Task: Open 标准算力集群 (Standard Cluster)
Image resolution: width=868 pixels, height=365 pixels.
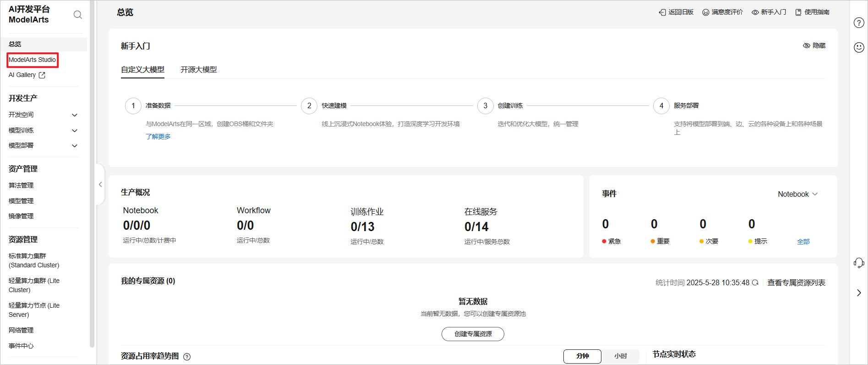Action: (34, 260)
